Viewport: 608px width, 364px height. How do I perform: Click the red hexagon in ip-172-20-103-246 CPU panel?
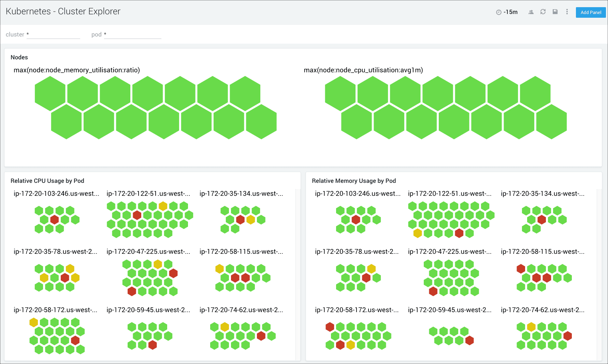pos(54,220)
